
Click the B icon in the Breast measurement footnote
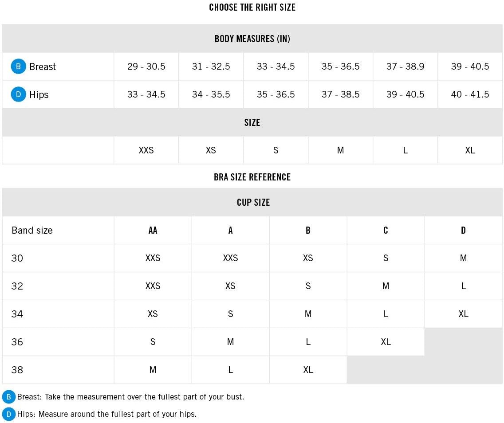click(8, 397)
